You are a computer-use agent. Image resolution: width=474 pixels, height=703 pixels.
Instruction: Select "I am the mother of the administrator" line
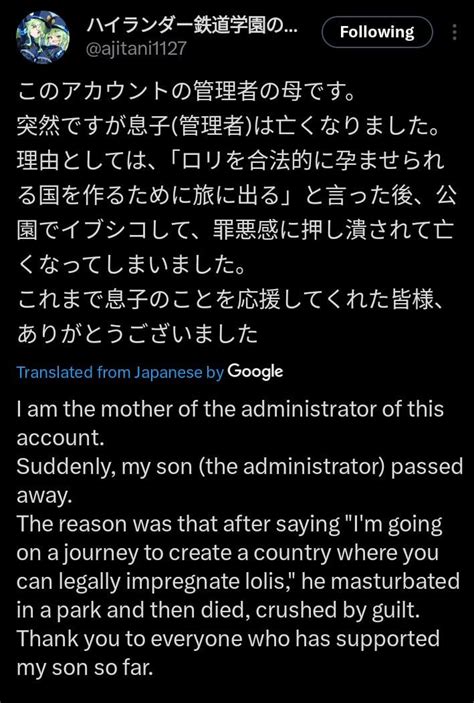point(230,409)
